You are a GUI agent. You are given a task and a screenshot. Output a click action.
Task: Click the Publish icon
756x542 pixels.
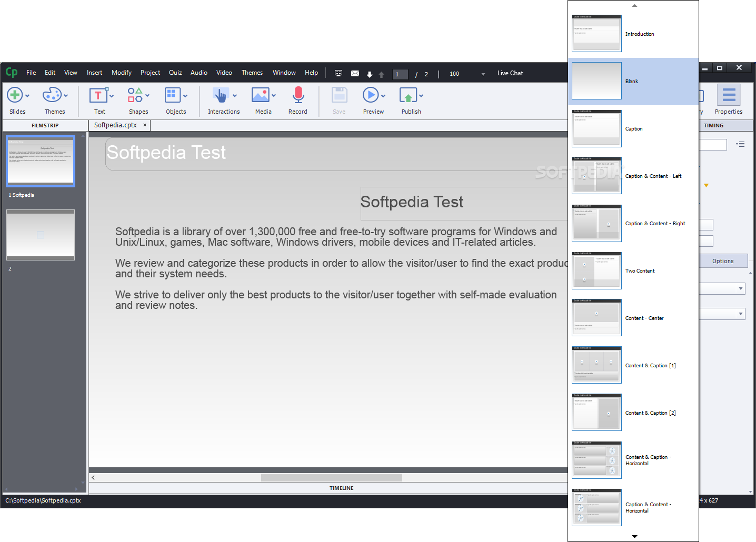click(409, 95)
